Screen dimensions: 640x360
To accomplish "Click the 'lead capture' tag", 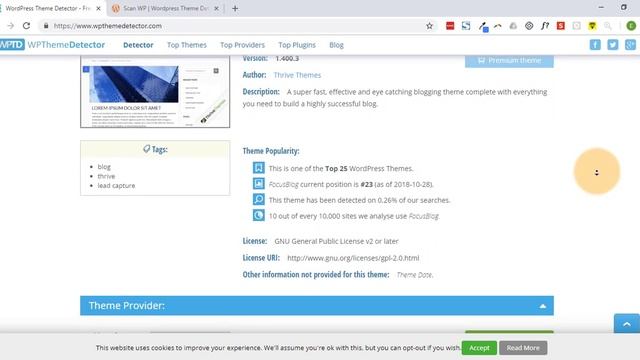I will (116, 185).
